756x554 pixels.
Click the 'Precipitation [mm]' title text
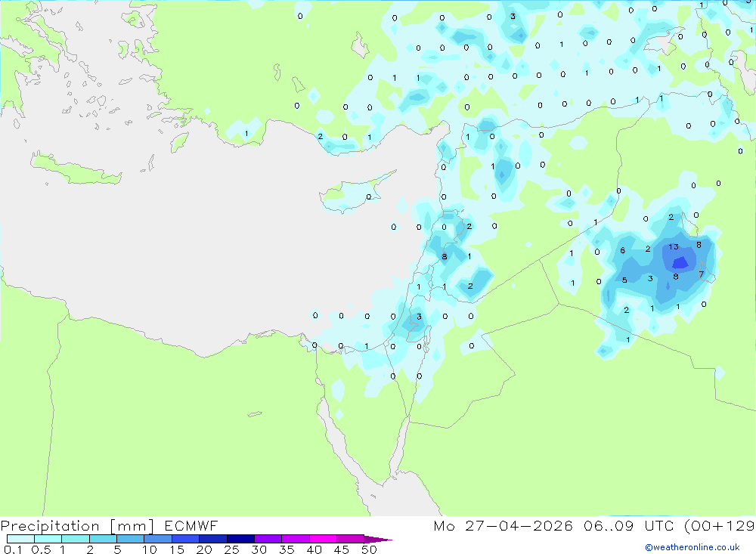pyautogui.click(x=77, y=526)
